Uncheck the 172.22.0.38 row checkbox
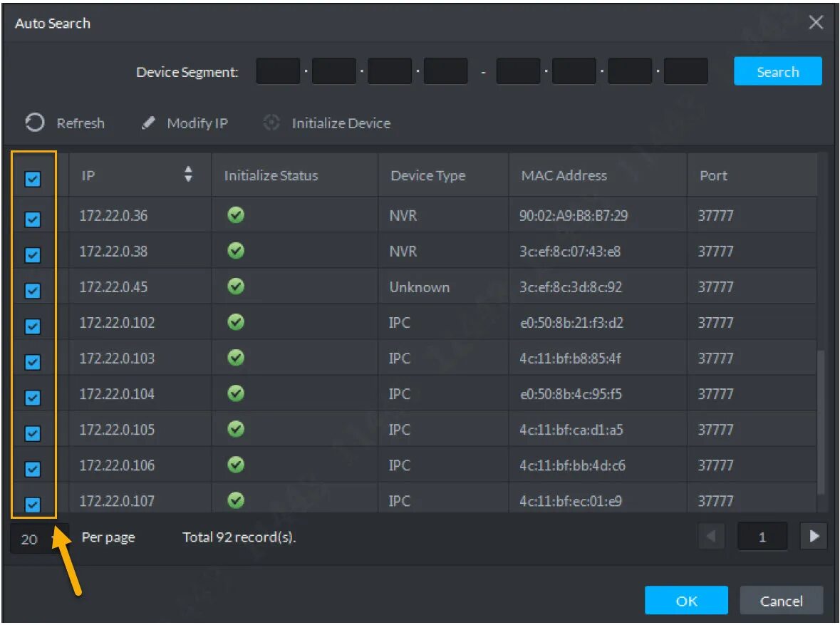 pos(33,255)
